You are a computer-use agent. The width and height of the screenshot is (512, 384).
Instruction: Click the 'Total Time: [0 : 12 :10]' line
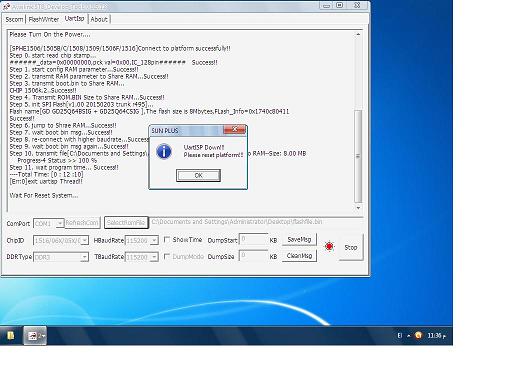click(46, 174)
